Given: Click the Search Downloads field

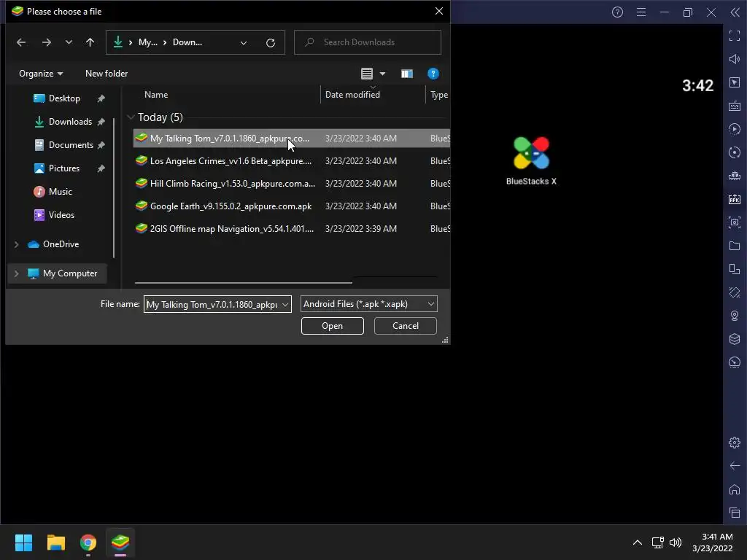Looking at the screenshot, I should [368, 42].
